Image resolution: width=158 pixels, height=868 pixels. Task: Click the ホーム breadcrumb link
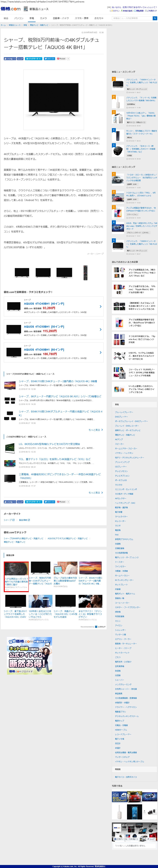tap(3, 25)
